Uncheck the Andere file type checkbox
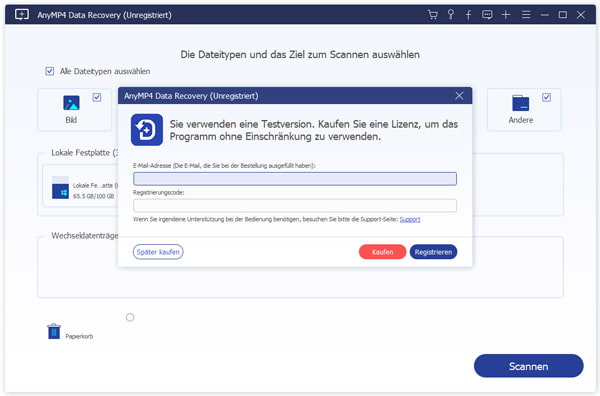This screenshot has width=600, height=396. 546,98
